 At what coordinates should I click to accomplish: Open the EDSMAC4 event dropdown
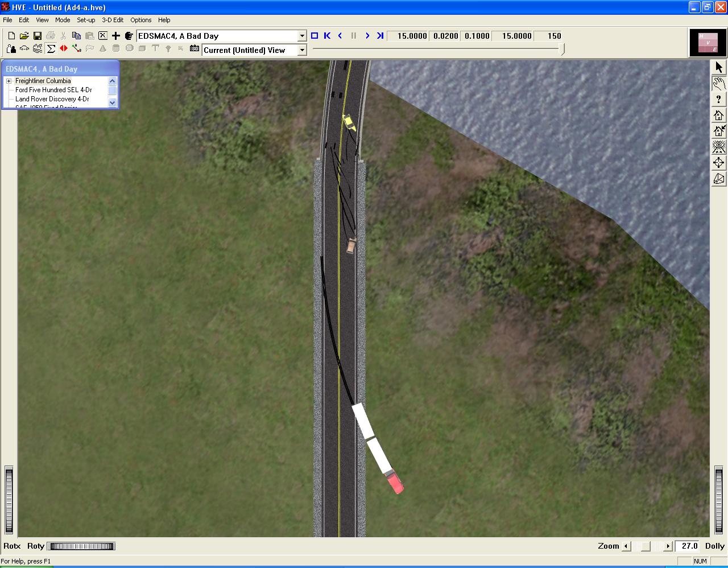click(302, 36)
